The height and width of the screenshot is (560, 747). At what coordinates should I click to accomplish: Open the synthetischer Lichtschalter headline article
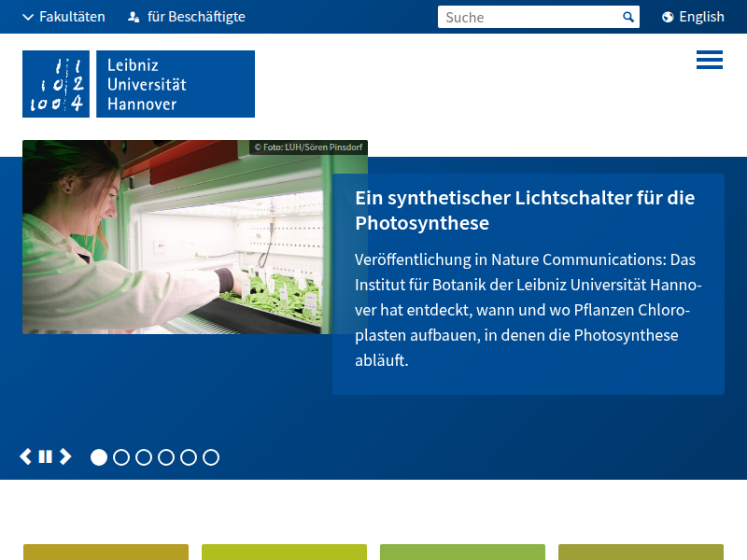pyautogui.click(x=525, y=211)
